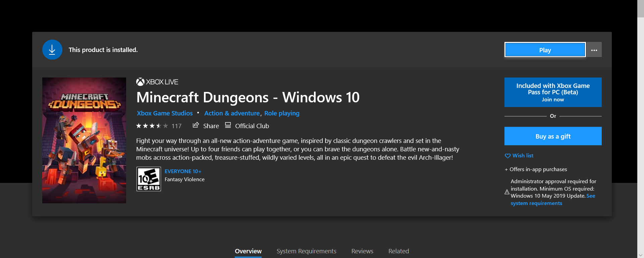Image resolution: width=644 pixels, height=258 pixels.
Task: Click the Minecraft Dungeons cover art thumbnail
Action: point(84,140)
